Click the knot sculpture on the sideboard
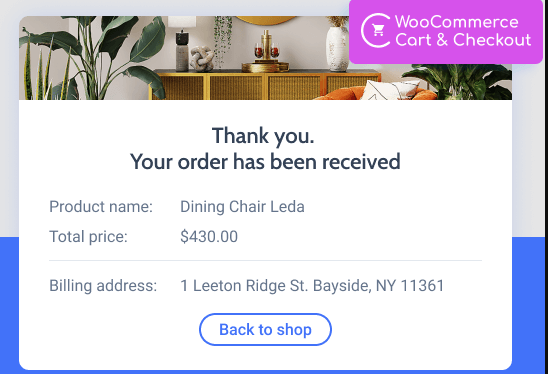Image resolution: width=548 pixels, height=374 pixels. coord(202,59)
